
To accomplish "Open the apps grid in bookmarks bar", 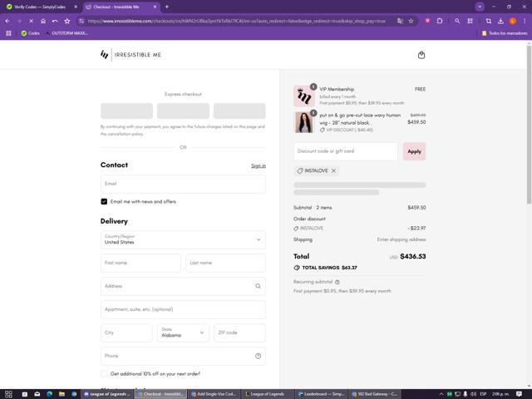I will click(x=8, y=33).
